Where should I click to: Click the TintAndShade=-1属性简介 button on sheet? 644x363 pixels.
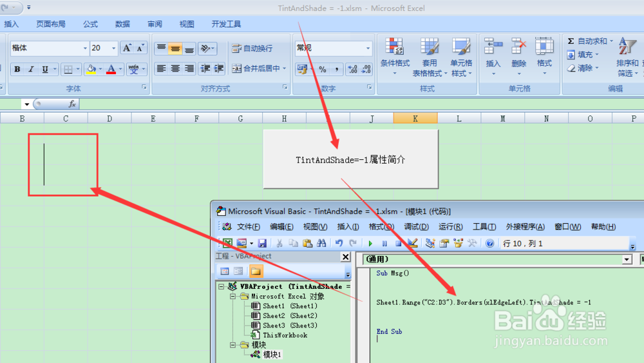pos(350,159)
